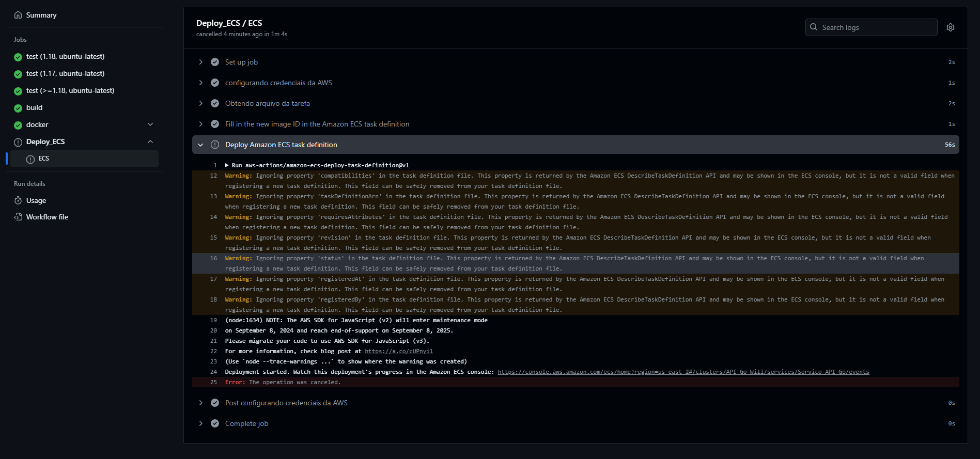Click green check icon for test 1.17 job
The image size is (980, 459).
(x=18, y=74)
